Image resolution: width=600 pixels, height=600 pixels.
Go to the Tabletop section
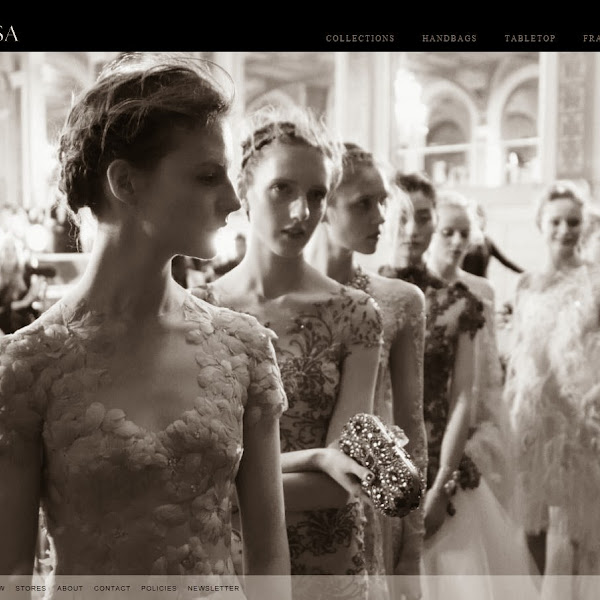click(530, 38)
